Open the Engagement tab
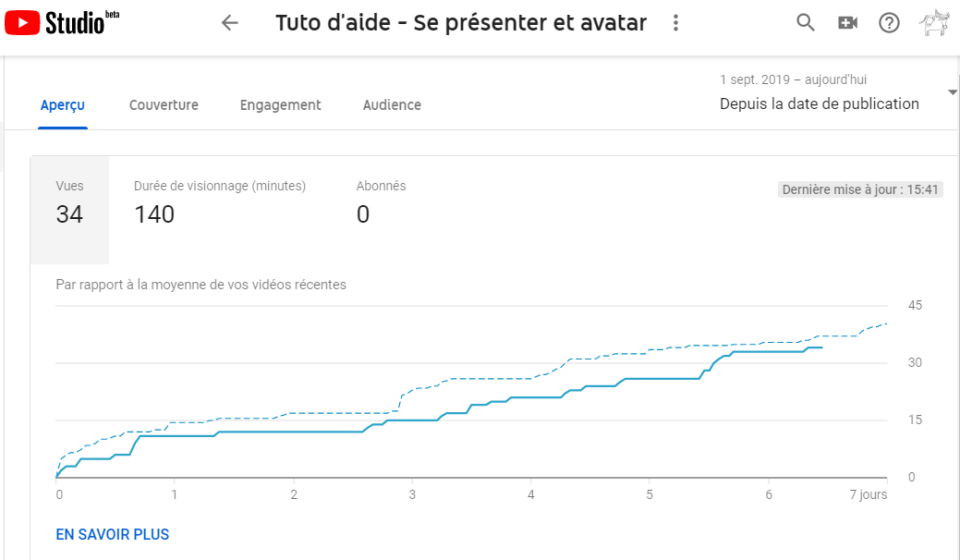Image resolution: width=960 pixels, height=560 pixels. tap(280, 105)
